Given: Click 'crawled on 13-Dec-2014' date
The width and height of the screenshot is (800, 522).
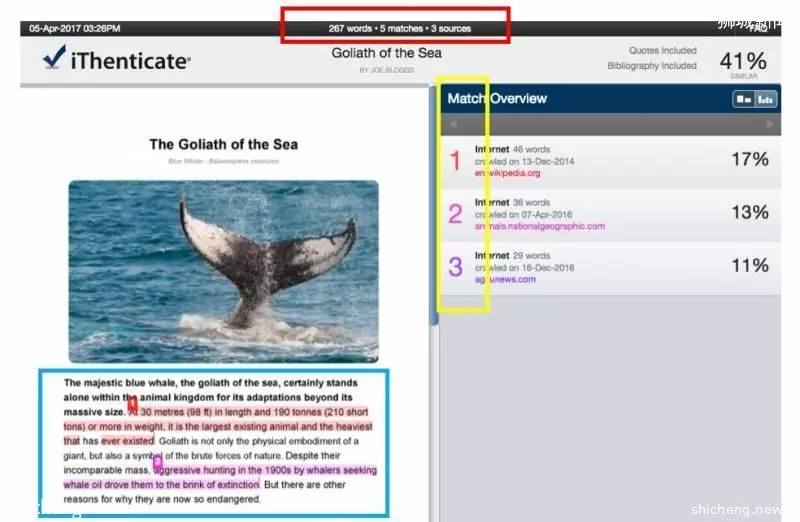Looking at the screenshot, I should point(524,162).
